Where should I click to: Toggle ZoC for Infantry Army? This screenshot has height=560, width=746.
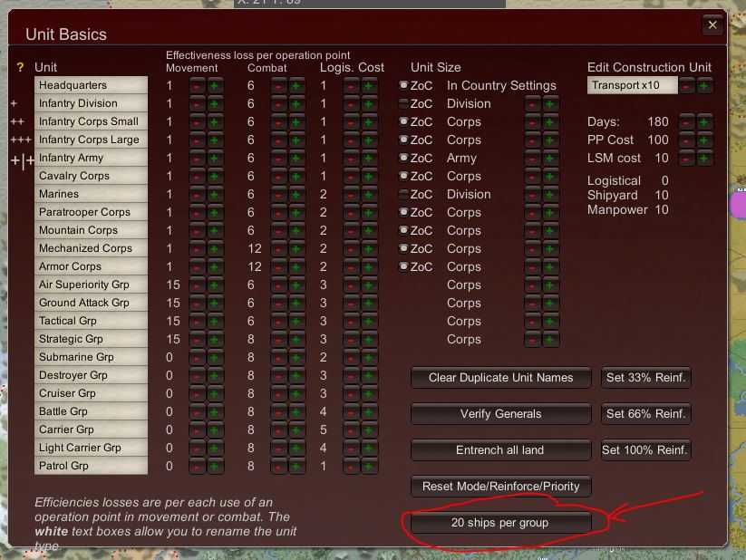click(403, 158)
